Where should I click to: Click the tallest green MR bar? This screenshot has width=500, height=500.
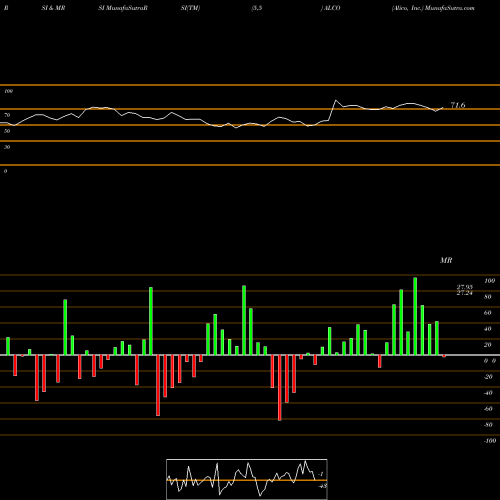pos(415,316)
